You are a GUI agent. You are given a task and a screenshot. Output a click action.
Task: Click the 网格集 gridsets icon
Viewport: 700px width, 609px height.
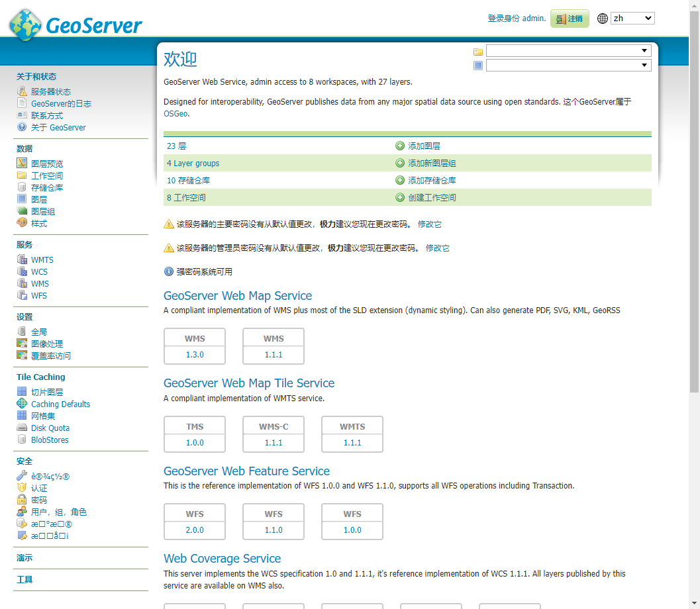pos(22,416)
